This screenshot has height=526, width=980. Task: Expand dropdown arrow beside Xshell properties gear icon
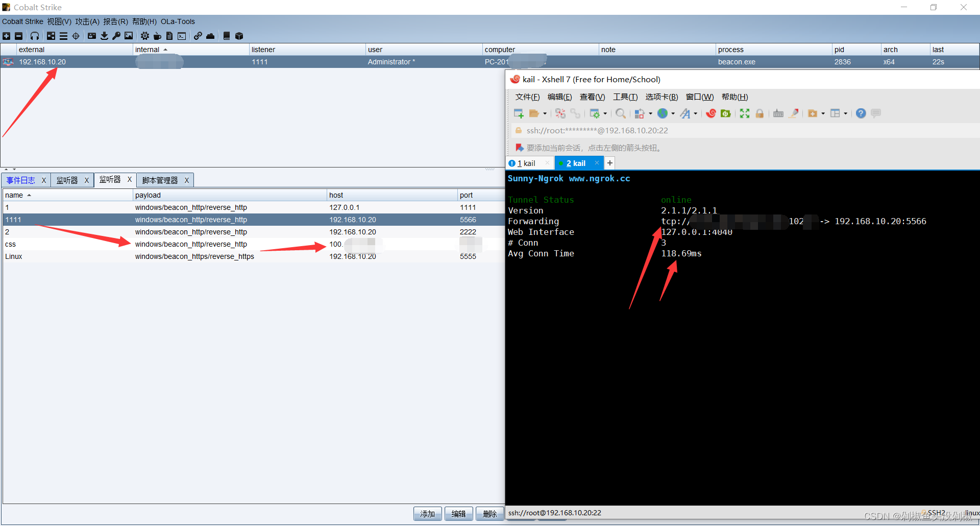pyautogui.click(x=605, y=113)
